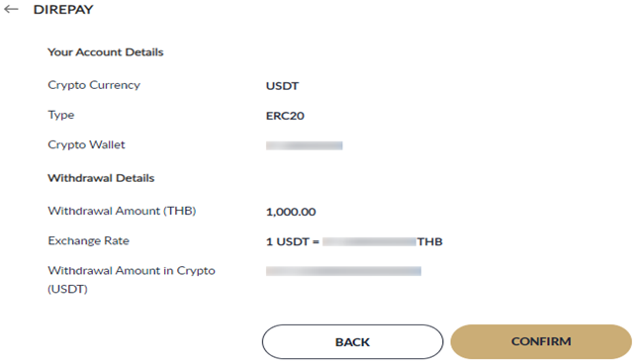
Task: Select the blurred crypto wallet address
Action: (x=305, y=145)
